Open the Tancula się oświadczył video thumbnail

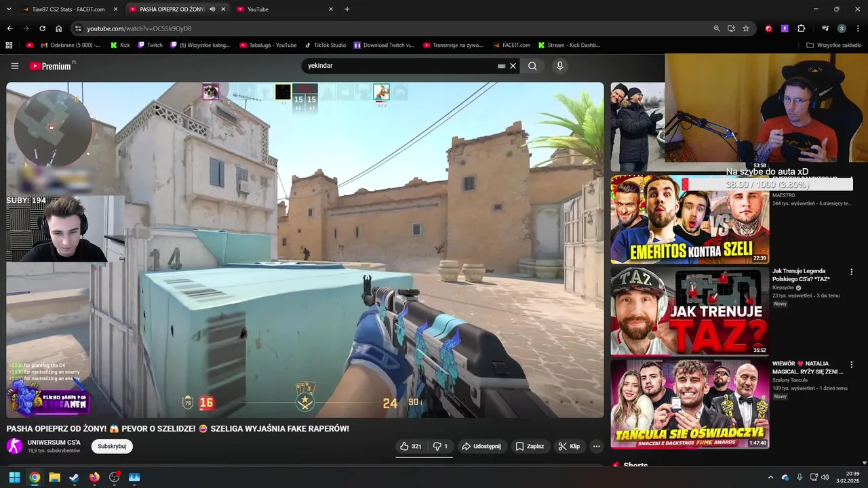(690, 403)
